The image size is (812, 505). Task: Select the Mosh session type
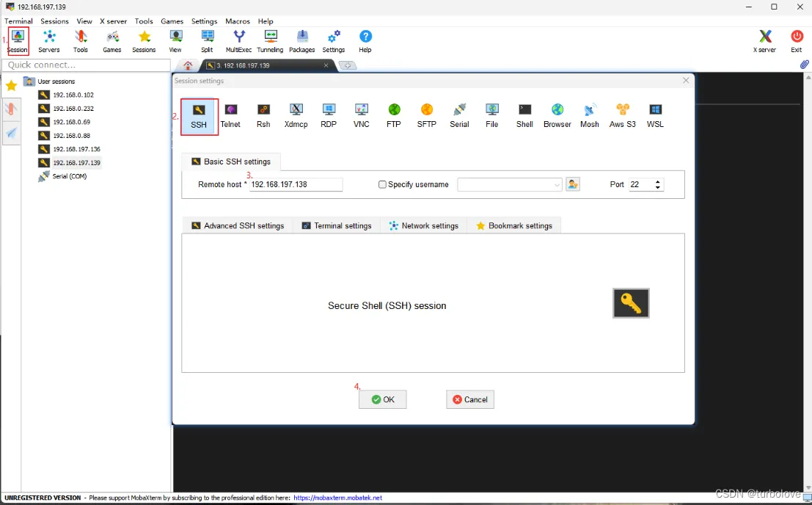(590, 116)
